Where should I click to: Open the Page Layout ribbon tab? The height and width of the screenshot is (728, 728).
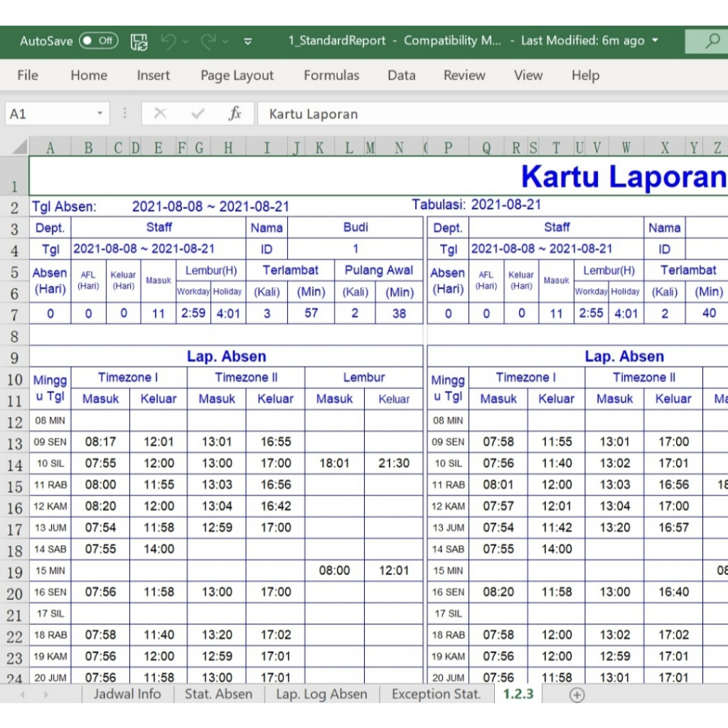[x=237, y=75]
